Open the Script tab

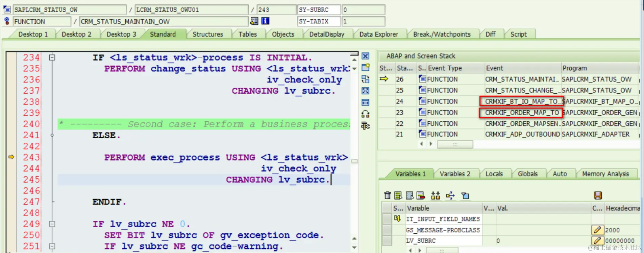click(519, 34)
